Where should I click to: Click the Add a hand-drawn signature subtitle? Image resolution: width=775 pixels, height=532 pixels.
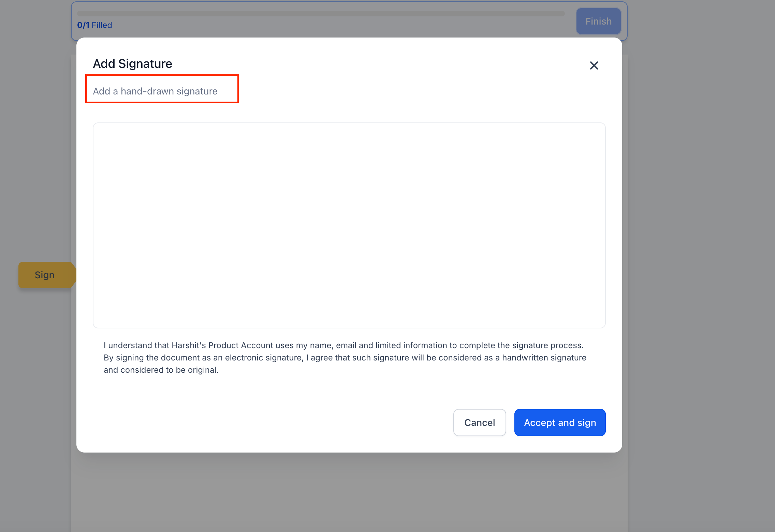pyautogui.click(x=155, y=91)
